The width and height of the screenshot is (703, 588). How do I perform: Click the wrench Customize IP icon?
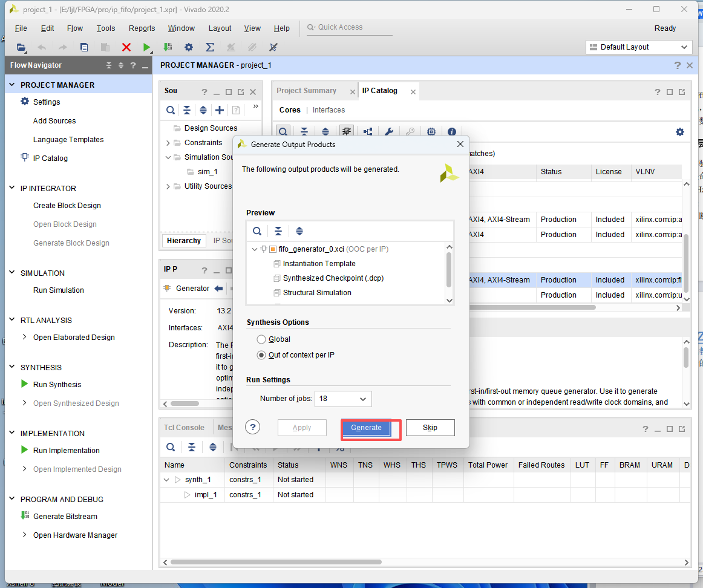click(x=389, y=132)
